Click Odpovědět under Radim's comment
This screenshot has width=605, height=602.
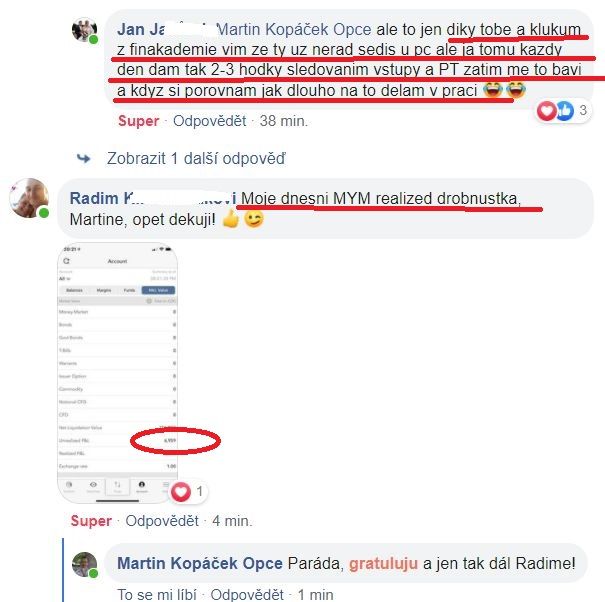click(x=162, y=521)
